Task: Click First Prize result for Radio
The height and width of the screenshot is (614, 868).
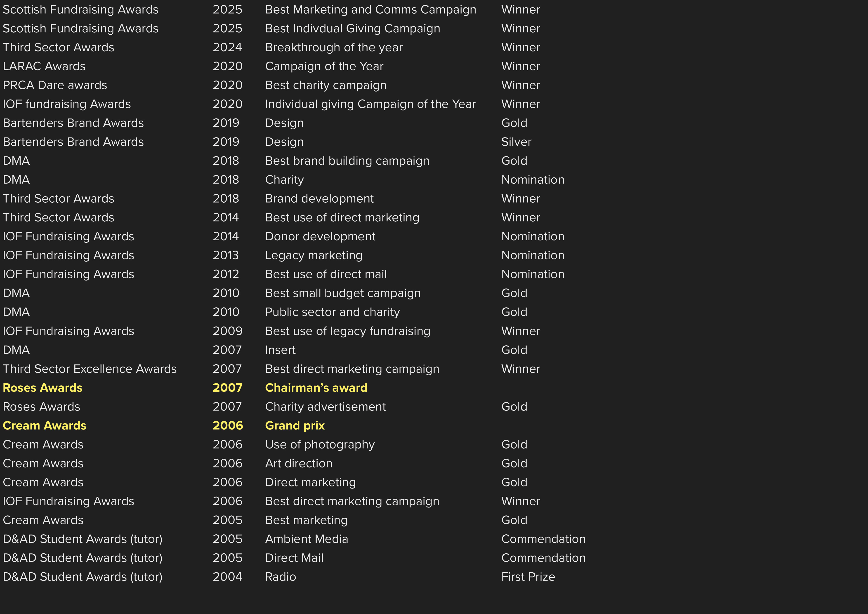Action: click(x=528, y=577)
